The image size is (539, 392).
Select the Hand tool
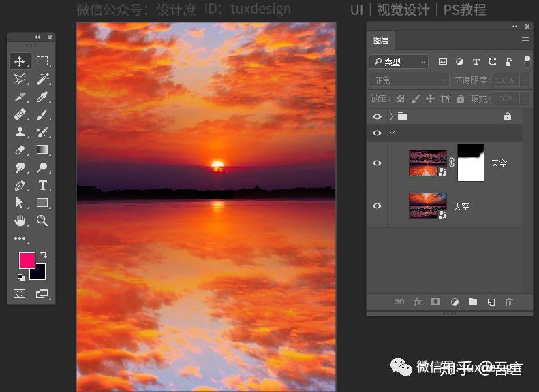click(x=20, y=220)
